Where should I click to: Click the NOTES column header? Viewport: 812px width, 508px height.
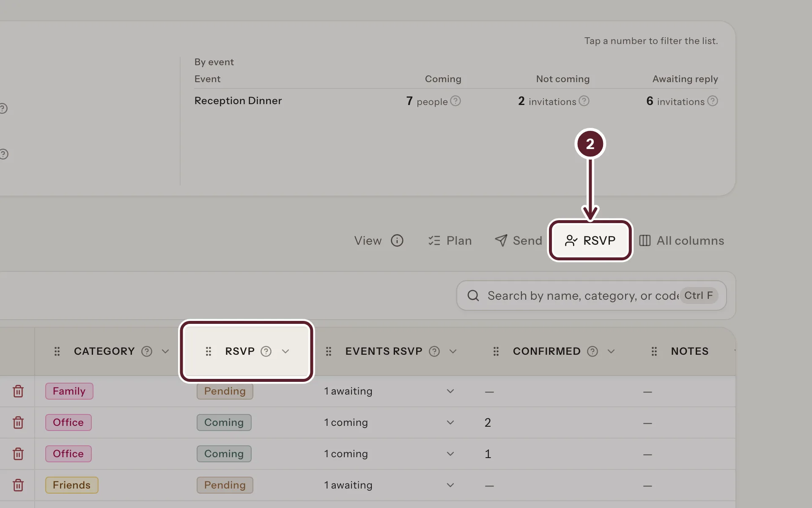click(x=690, y=351)
